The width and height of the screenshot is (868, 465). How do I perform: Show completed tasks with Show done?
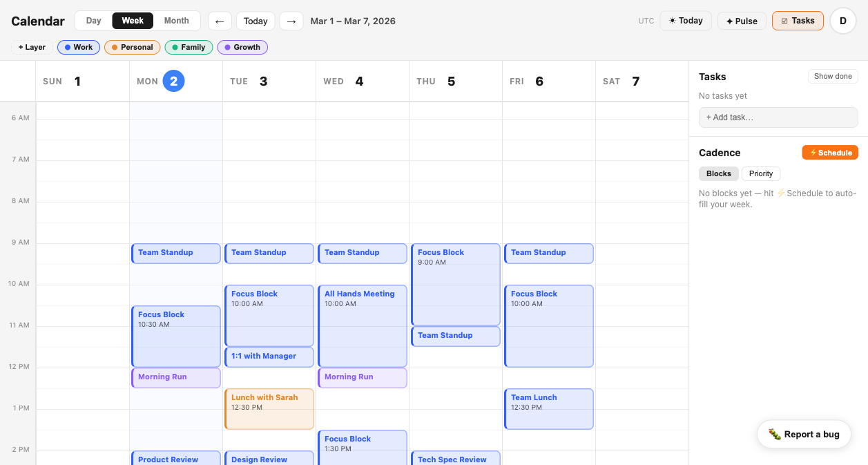point(832,77)
